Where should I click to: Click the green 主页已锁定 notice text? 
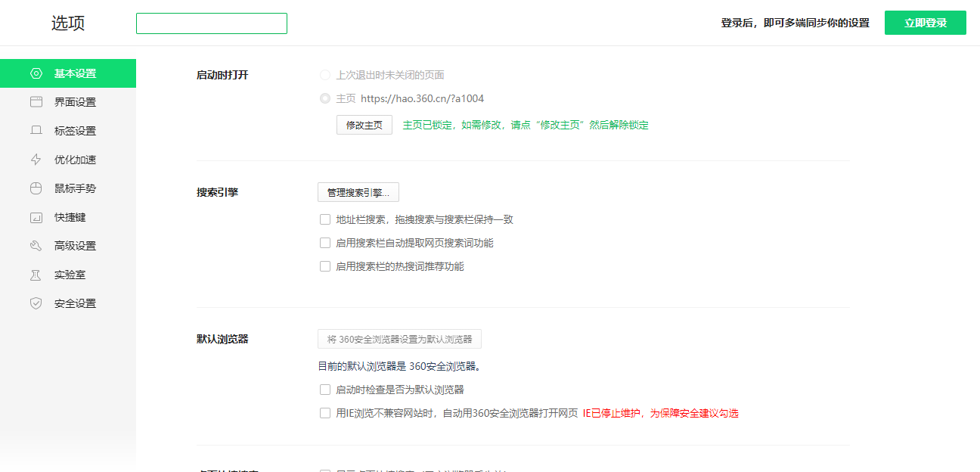coord(526,125)
